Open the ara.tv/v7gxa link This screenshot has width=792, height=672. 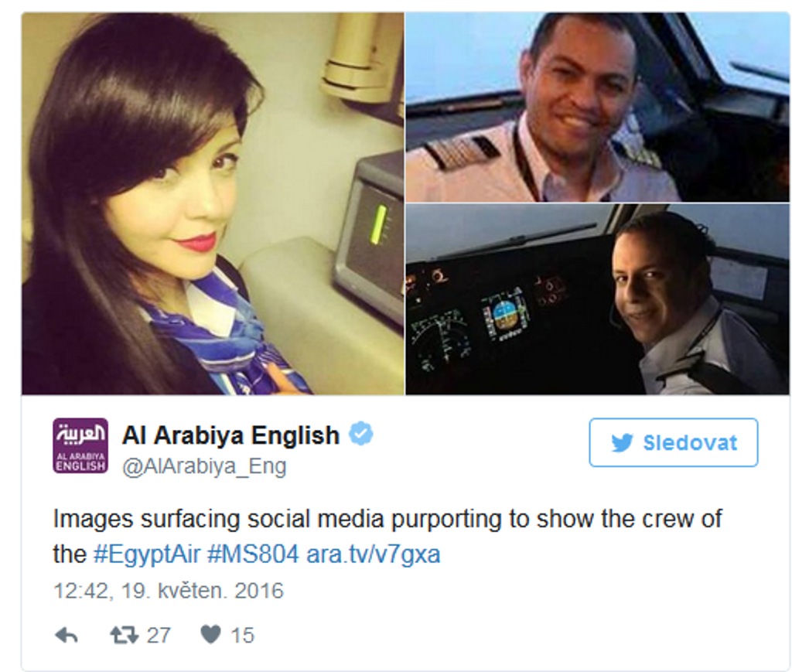[x=374, y=554]
